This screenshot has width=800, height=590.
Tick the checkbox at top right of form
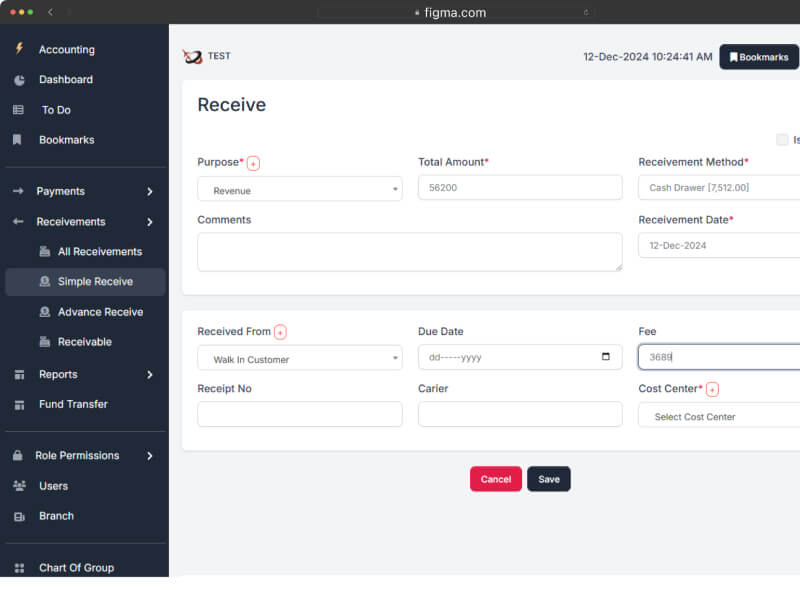[782, 140]
